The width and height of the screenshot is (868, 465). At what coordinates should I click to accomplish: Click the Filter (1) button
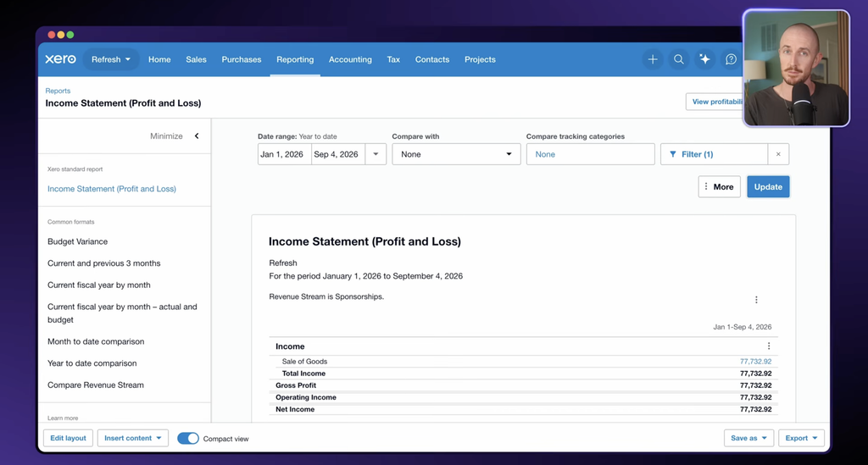(714, 154)
